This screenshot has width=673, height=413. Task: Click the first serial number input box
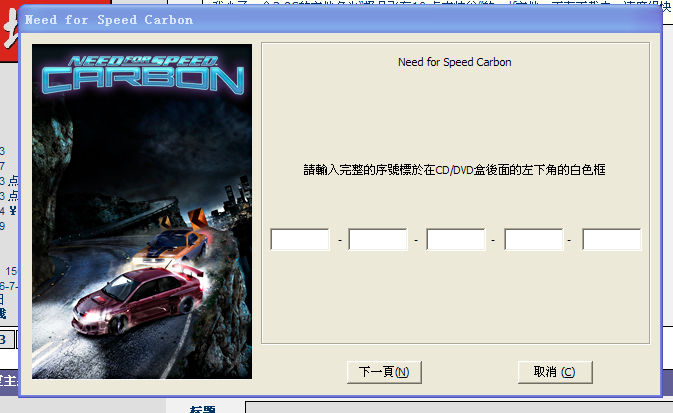pyautogui.click(x=300, y=239)
